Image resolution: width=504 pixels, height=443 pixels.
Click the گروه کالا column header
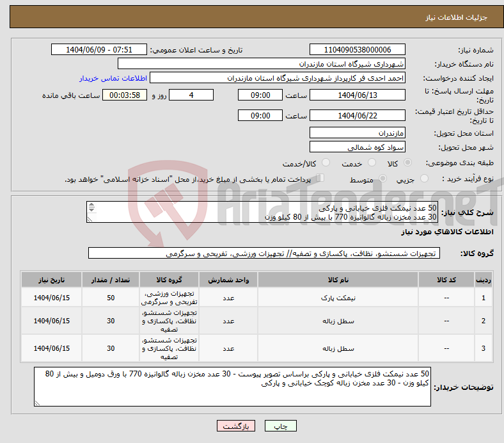[169, 280]
